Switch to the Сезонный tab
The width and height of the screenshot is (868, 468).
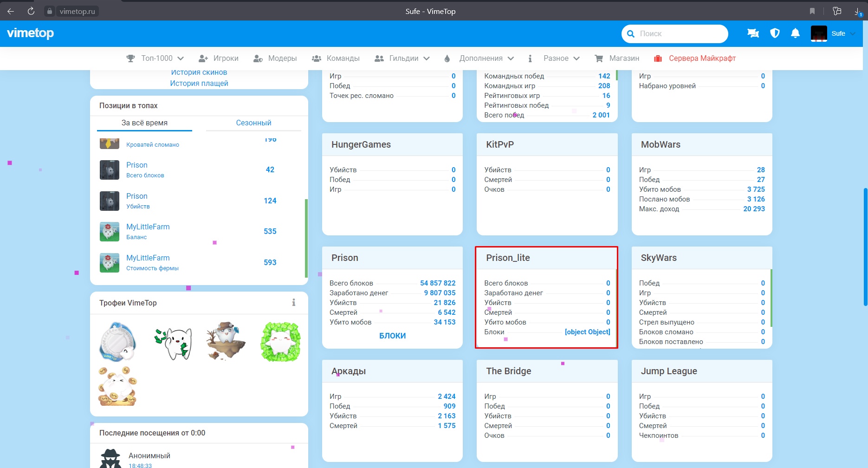(x=253, y=123)
